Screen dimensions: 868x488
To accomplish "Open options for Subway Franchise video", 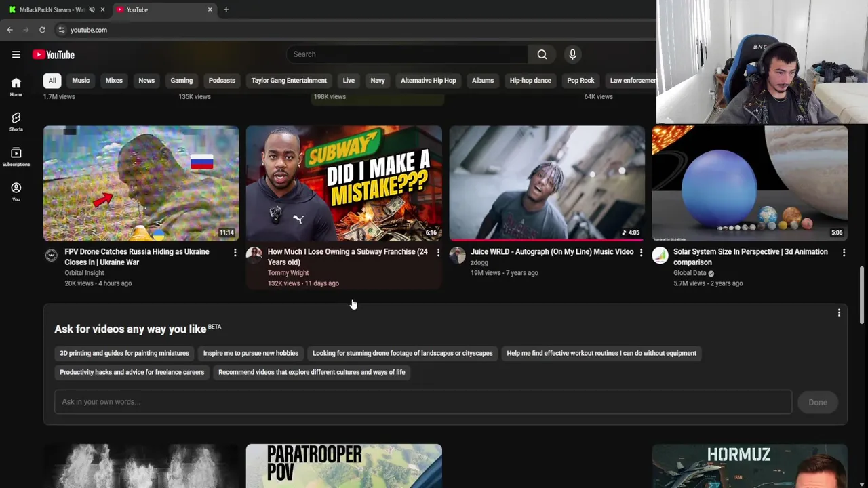I will (x=437, y=253).
